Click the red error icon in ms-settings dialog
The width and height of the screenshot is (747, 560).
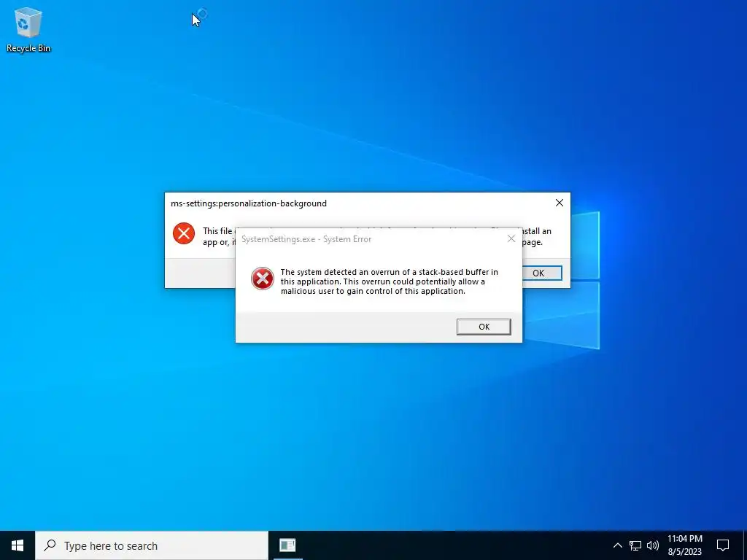[184, 233]
